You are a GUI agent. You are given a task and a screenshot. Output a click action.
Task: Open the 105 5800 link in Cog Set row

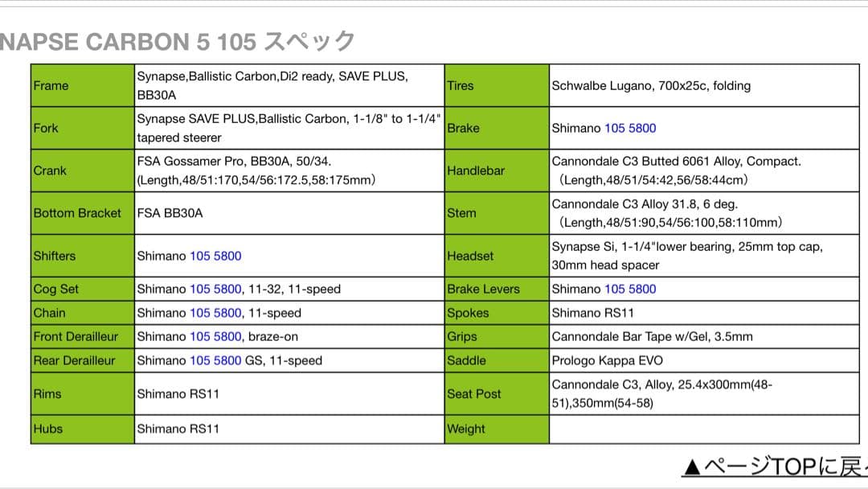click(x=215, y=289)
